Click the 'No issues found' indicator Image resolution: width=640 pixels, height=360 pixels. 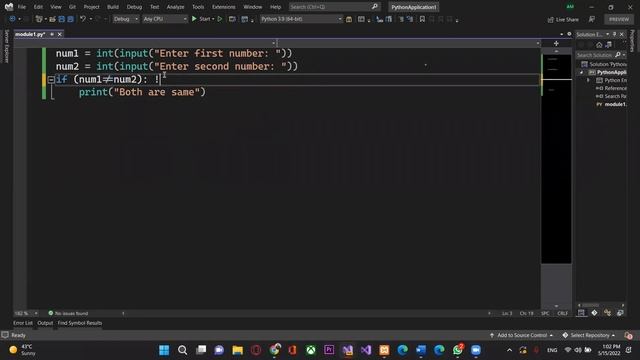pyautogui.click(x=68, y=313)
